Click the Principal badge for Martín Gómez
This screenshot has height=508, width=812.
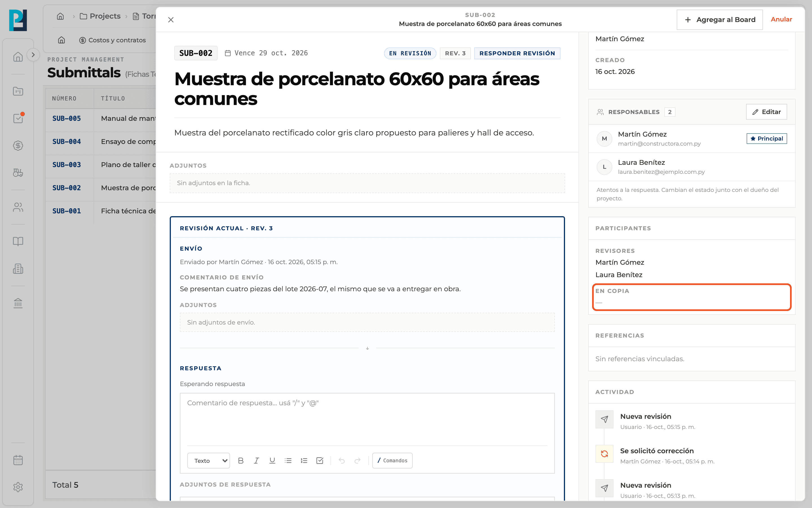(x=766, y=138)
